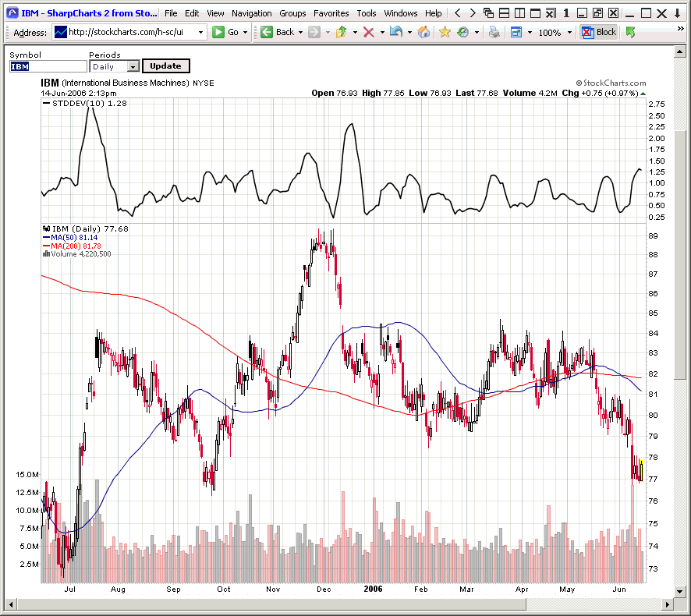Image resolution: width=691 pixels, height=616 pixels.
Task: Toggle the popup Block button
Action: click(599, 32)
